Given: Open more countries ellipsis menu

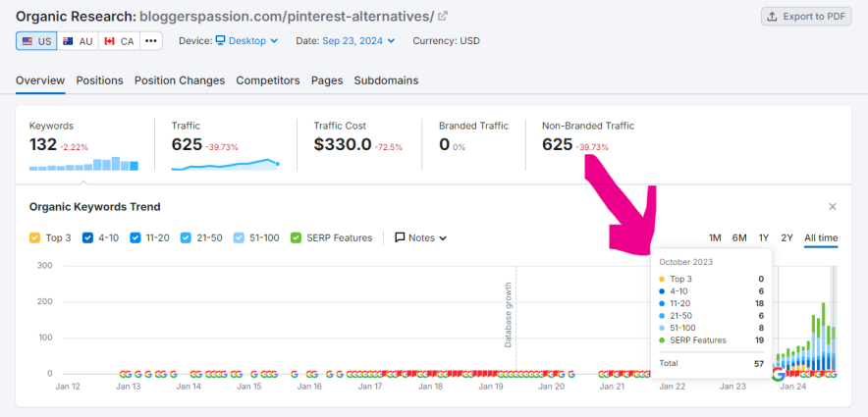Looking at the screenshot, I should pos(150,41).
